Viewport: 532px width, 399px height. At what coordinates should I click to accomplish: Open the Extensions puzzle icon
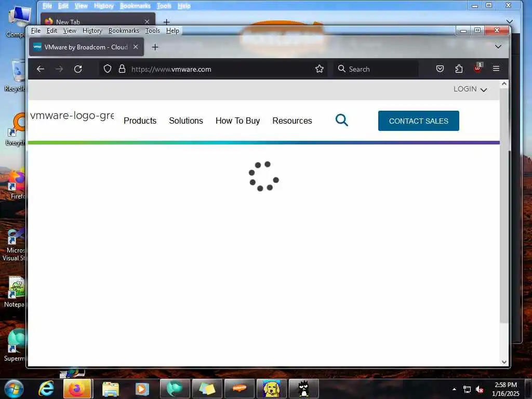(459, 69)
